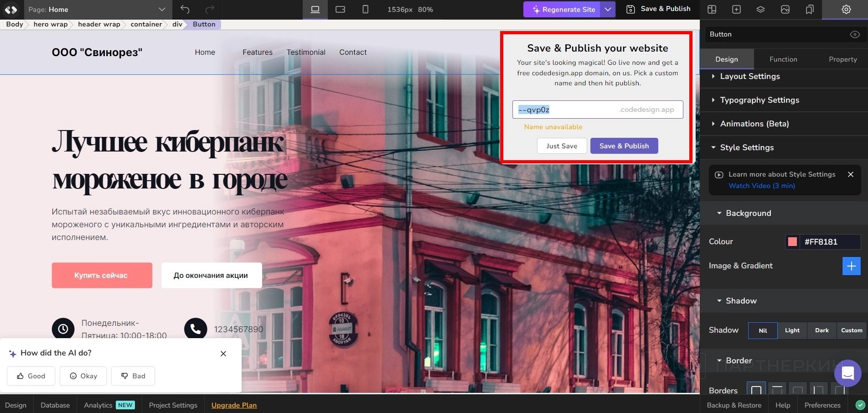
Task: Rate the AI as Okay
Action: coord(83,376)
